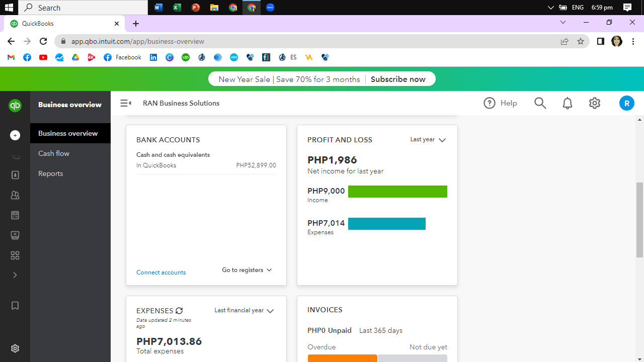644x362 pixels.
Task: Click the green Income bar
Action: [x=397, y=192]
